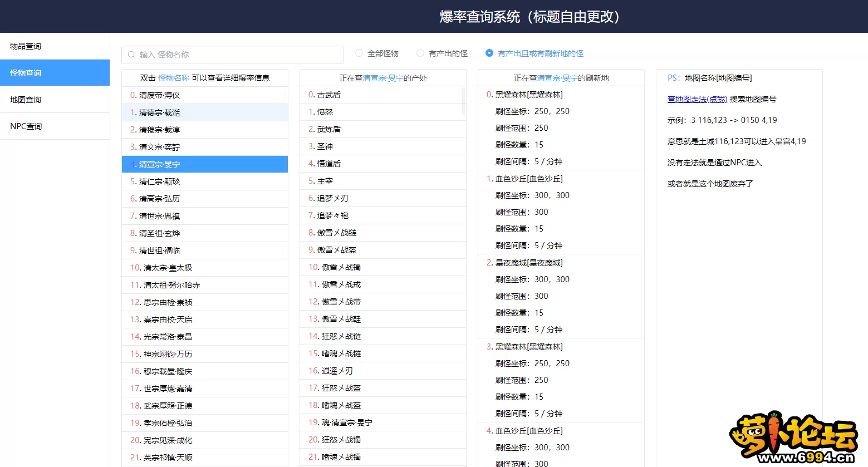Click drop item 圣神
The image size is (868, 467).
point(383,146)
